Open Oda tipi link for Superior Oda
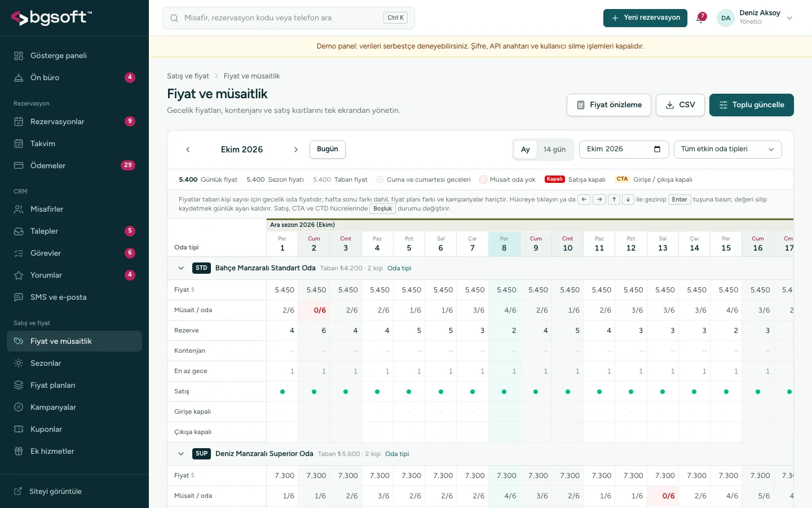Viewport: 812px width, 508px height. (x=397, y=454)
